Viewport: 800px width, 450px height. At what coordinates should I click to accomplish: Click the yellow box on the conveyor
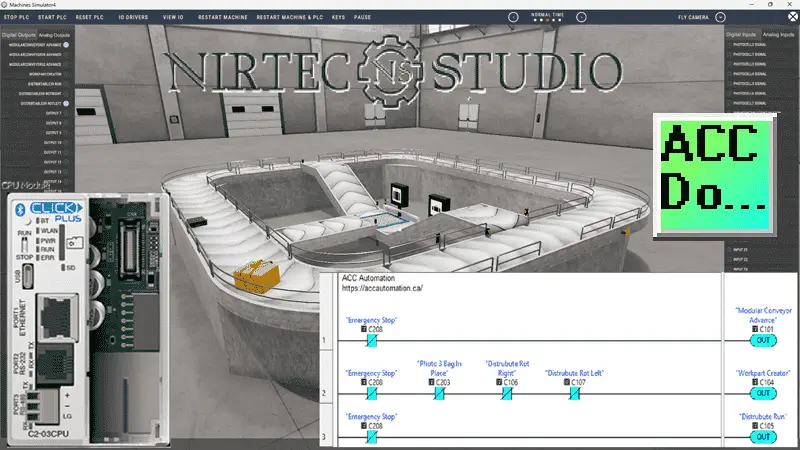pos(257,276)
